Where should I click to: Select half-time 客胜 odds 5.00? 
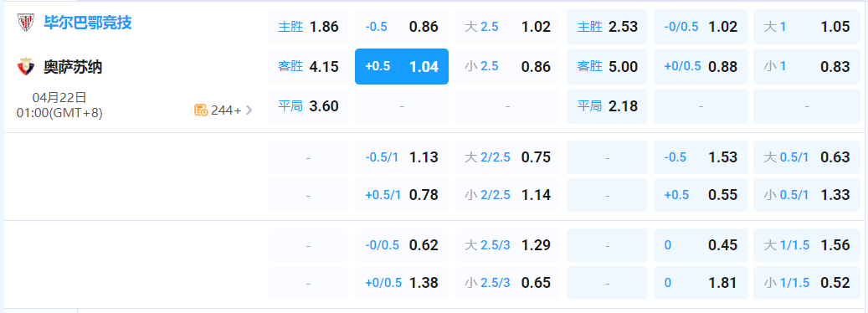(x=608, y=66)
